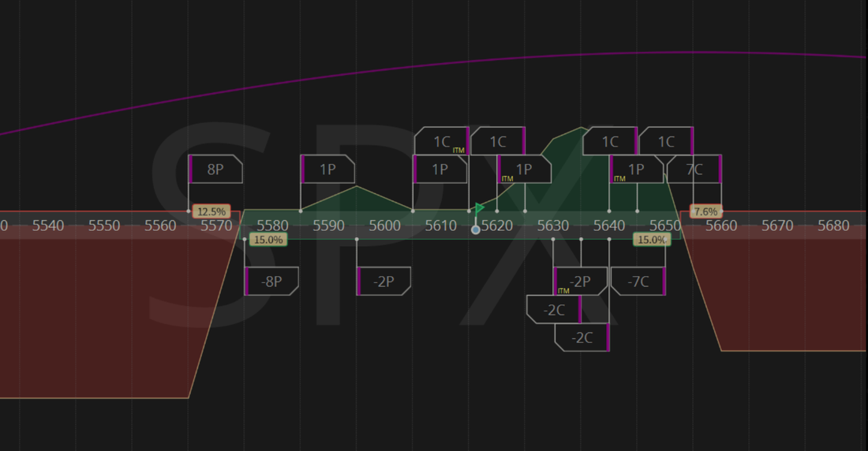Click the 5620 strike label
The height and width of the screenshot is (451, 868).
497,225
